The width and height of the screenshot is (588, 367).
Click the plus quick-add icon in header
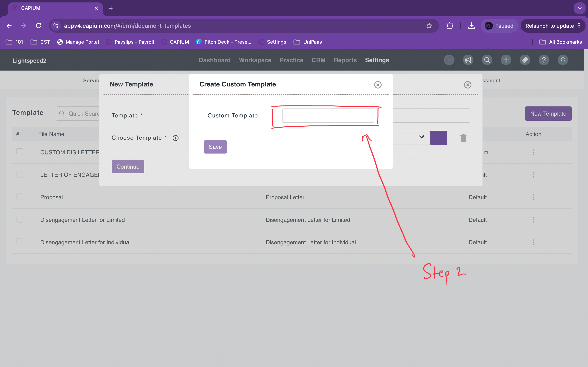506,60
